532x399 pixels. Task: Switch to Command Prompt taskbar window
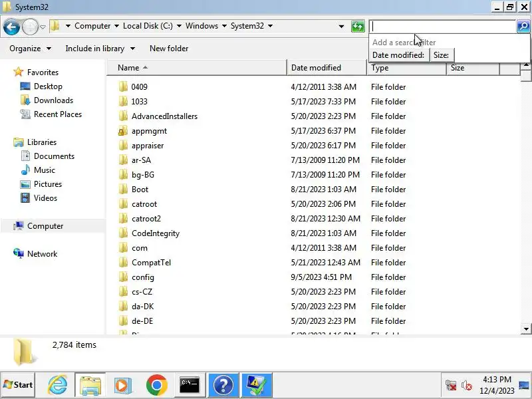(190, 385)
